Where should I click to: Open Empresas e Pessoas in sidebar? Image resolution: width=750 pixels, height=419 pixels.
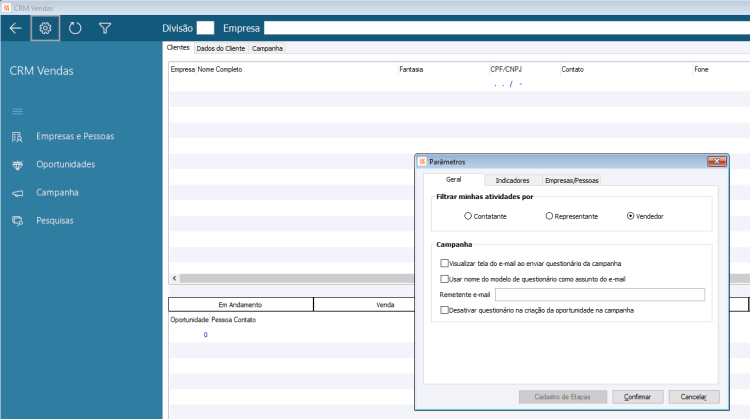pyautogui.click(x=75, y=136)
